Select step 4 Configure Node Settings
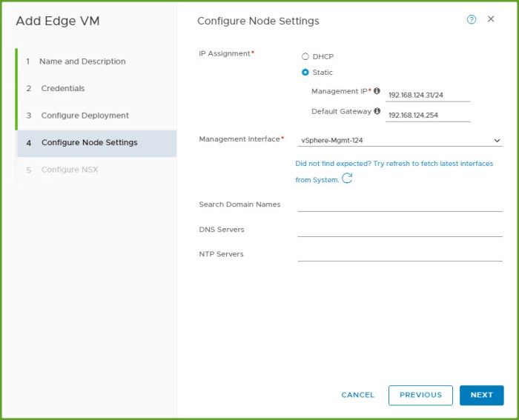Viewport: 519px width, 420px height. click(x=89, y=142)
